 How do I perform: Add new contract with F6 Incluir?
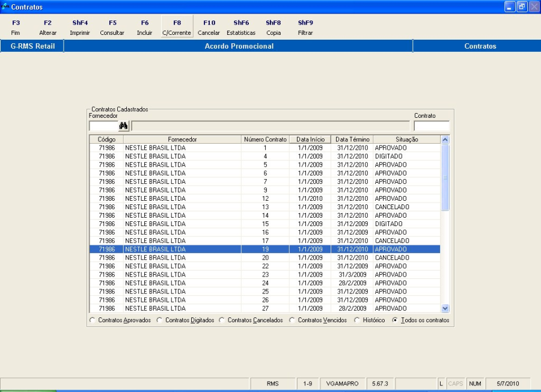[144, 28]
